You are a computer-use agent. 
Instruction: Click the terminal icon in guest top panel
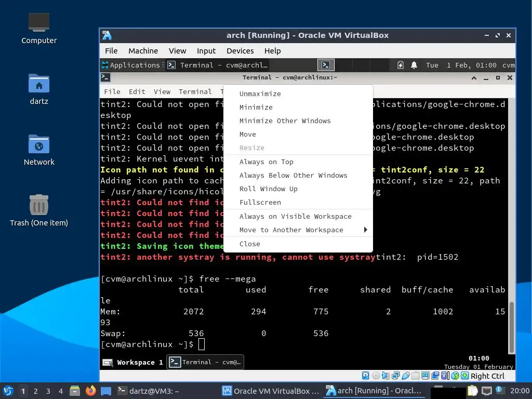point(326,65)
